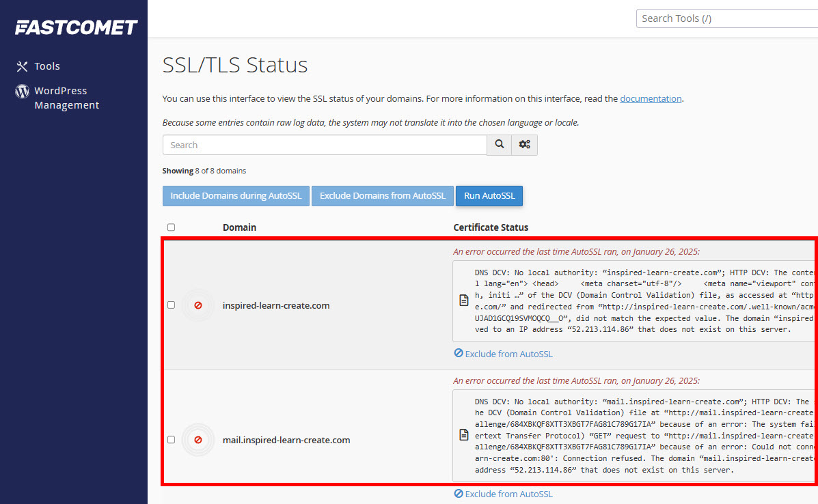Select the inspired-learn-create.com domain name
This screenshot has width=818, height=504.
coord(276,305)
